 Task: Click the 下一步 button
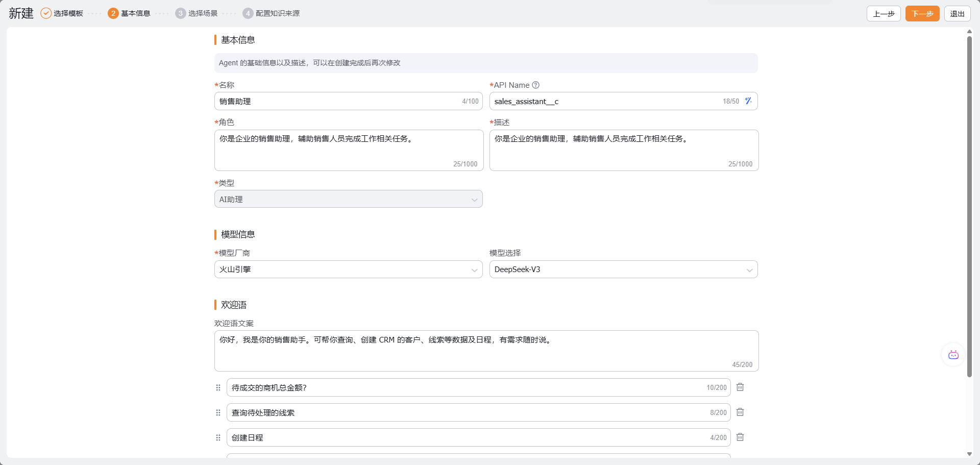922,14
